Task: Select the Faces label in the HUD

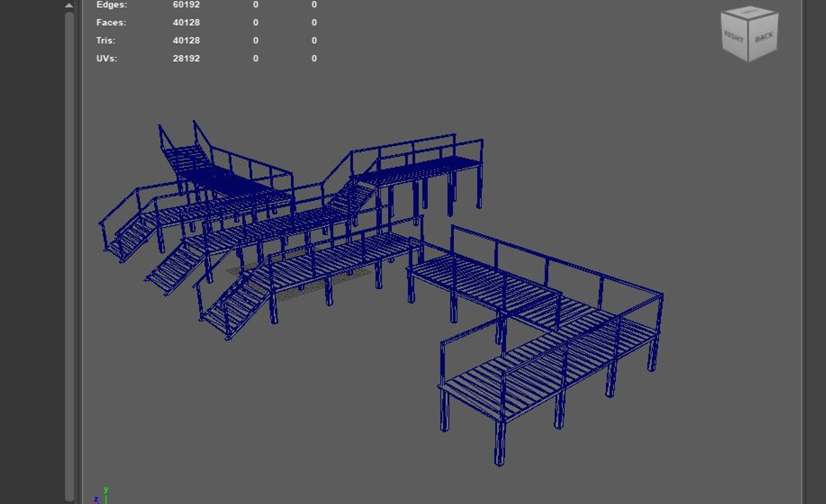Action: coord(111,22)
